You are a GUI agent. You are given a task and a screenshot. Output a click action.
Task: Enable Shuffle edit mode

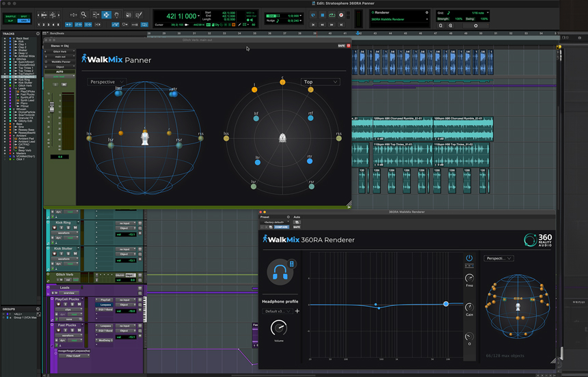tap(10, 16)
